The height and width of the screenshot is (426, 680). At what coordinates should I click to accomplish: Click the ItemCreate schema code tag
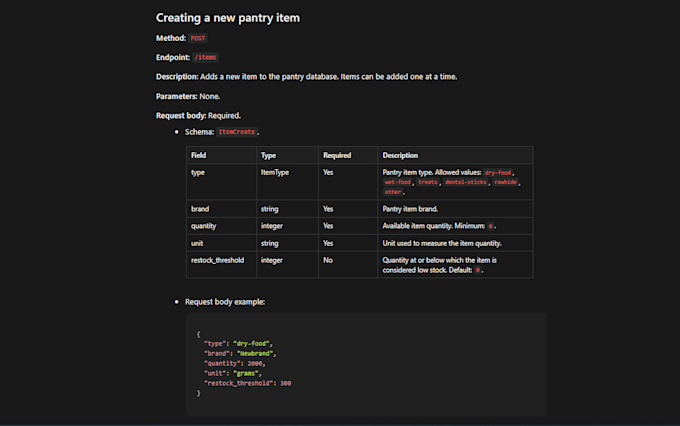(x=237, y=132)
